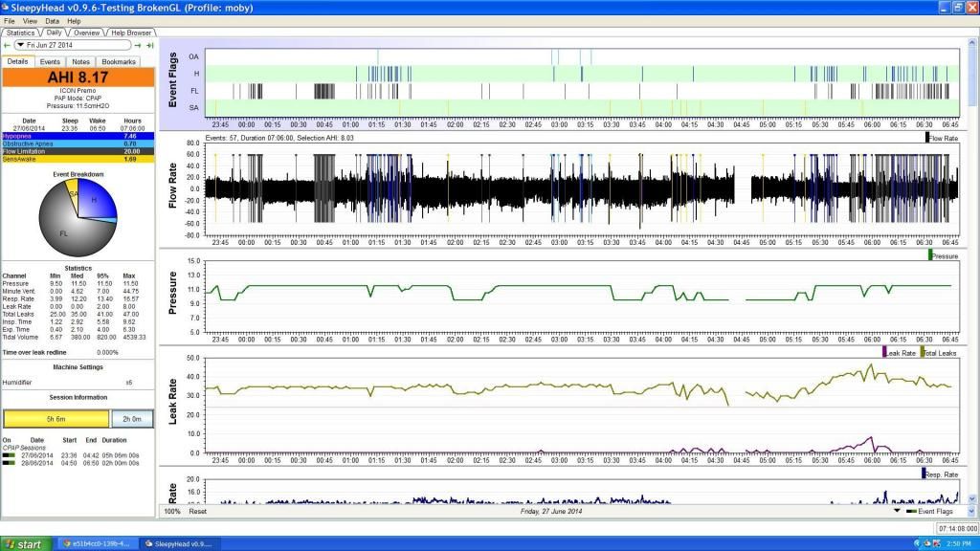Click the Event Flags graph title
The width and height of the screenshot is (980, 551).
[173, 80]
